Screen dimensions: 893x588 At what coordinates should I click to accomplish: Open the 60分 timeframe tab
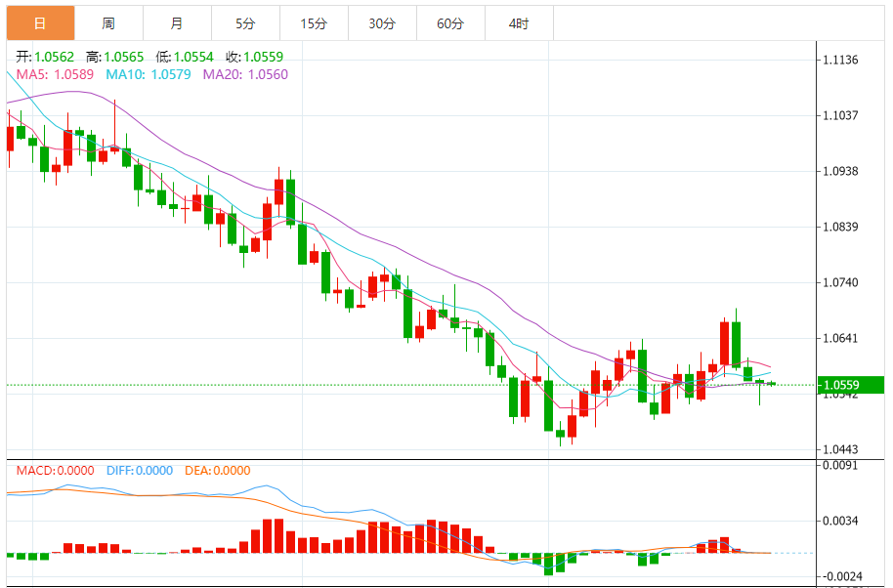click(x=450, y=23)
